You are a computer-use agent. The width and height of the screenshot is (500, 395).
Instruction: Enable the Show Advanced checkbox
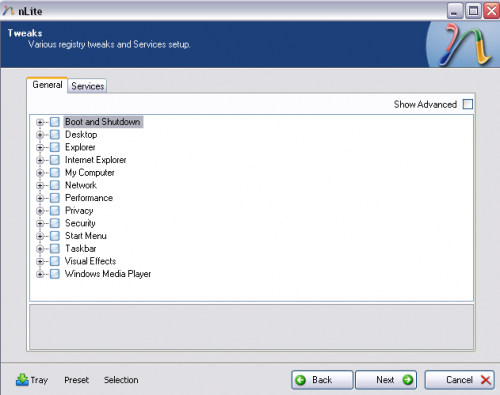tap(468, 104)
